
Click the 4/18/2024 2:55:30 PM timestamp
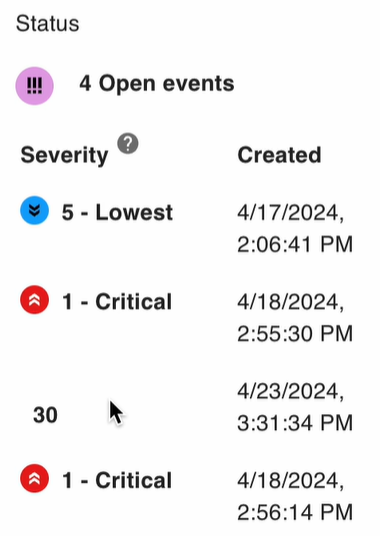click(x=295, y=318)
